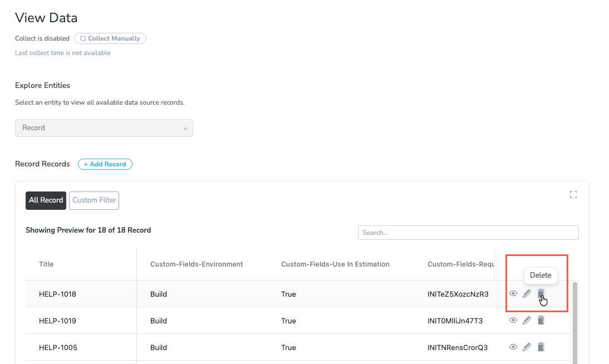Click the INITNRensCrorQ3 cell
This screenshot has width=609, height=364.
458,347
